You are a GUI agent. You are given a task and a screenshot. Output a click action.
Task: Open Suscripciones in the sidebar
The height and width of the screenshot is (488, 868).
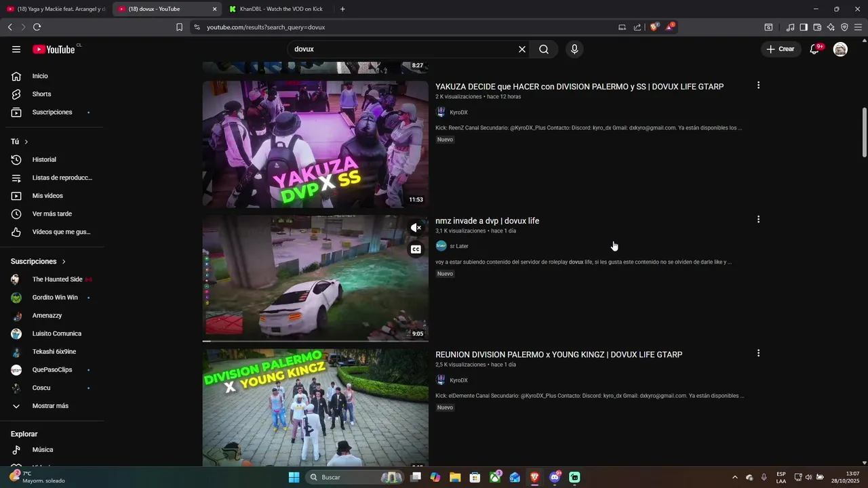(52, 112)
